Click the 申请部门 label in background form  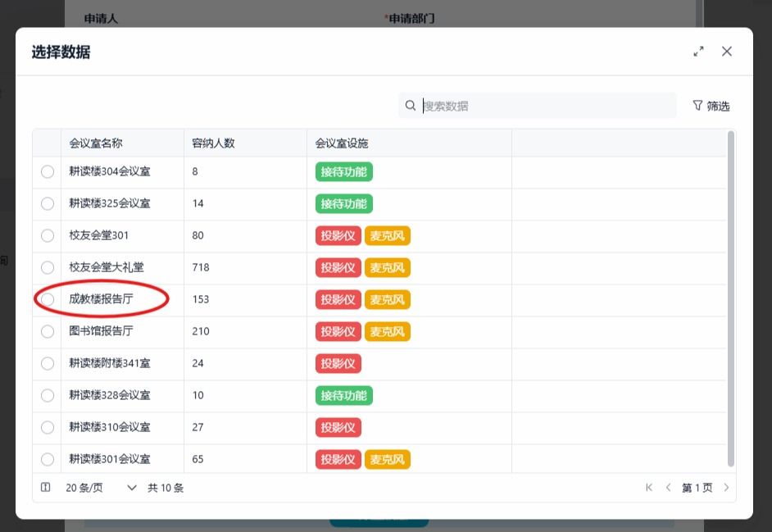pyautogui.click(x=410, y=19)
